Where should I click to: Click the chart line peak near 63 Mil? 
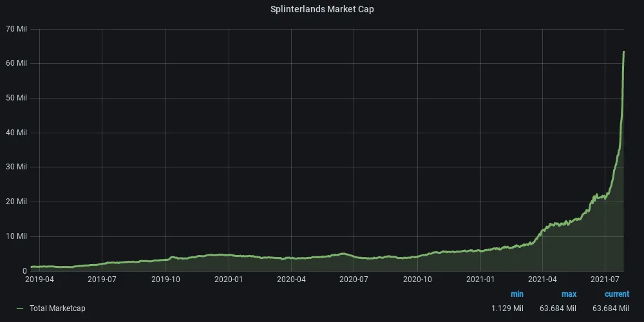point(623,52)
